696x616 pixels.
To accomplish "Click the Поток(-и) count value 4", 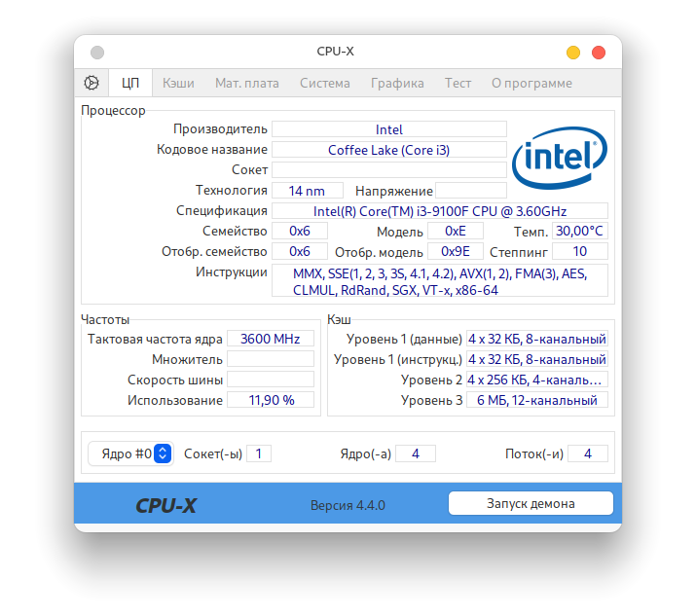I will click(588, 453).
